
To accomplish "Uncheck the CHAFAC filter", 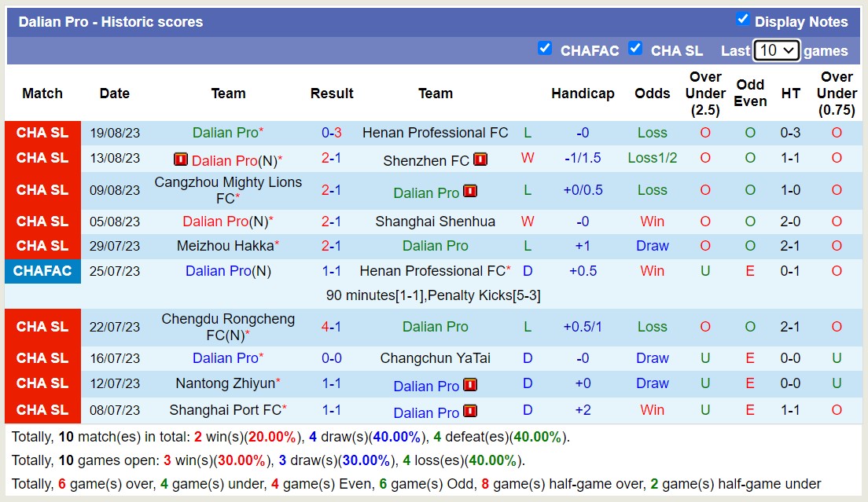I will pos(545,49).
